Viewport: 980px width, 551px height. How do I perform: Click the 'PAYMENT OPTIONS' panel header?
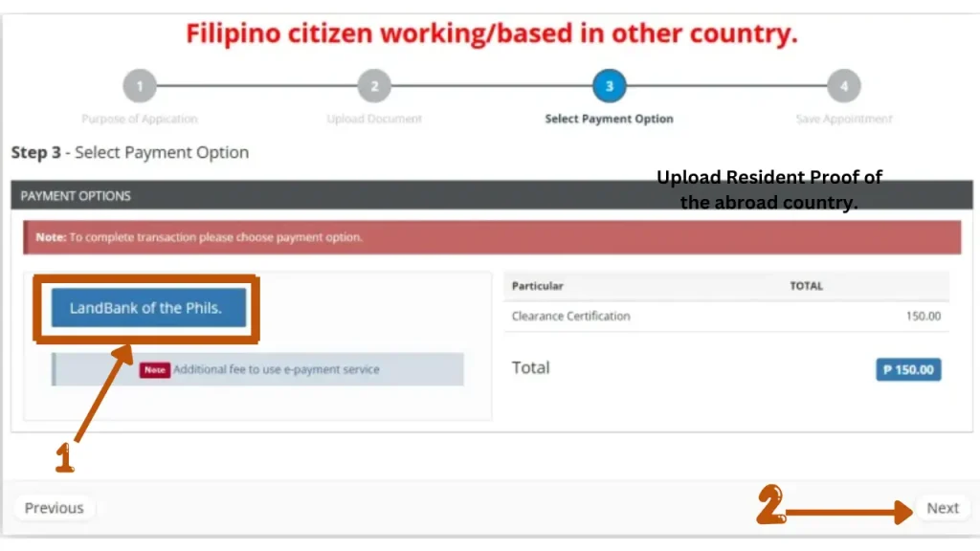[x=492, y=195]
